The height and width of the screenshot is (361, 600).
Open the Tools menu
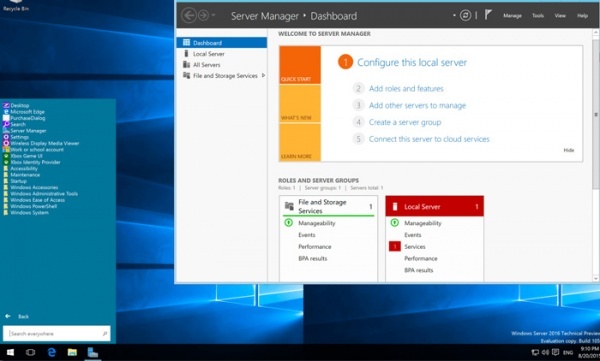(538, 16)
